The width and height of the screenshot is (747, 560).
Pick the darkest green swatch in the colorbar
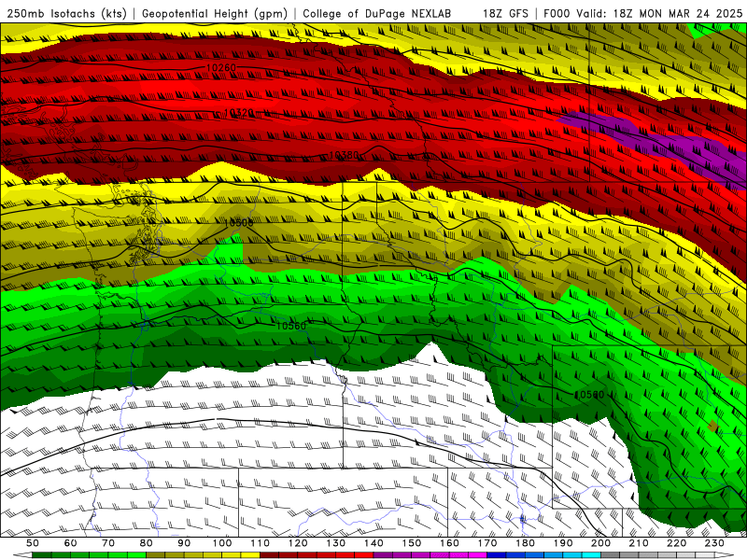[42, 555]
